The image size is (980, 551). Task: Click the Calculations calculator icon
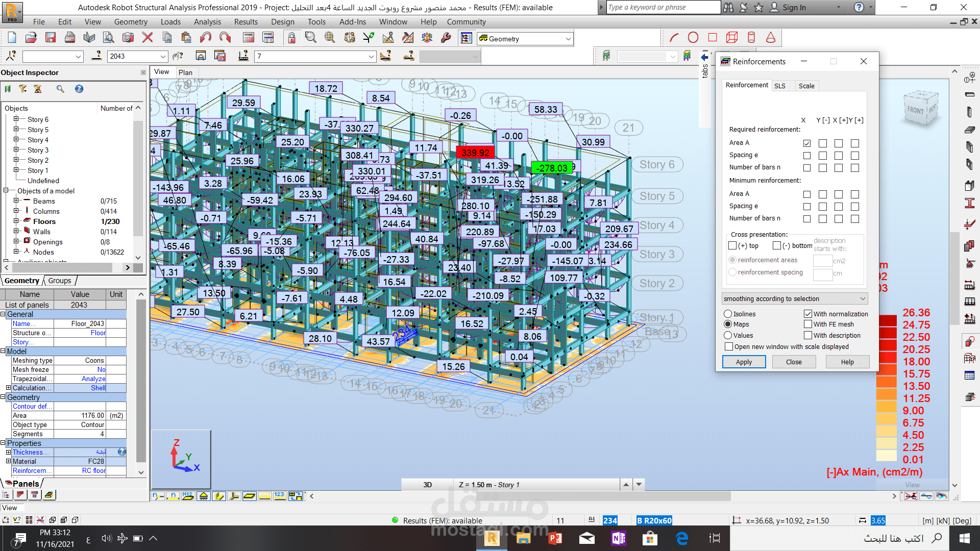click(249, 38)
